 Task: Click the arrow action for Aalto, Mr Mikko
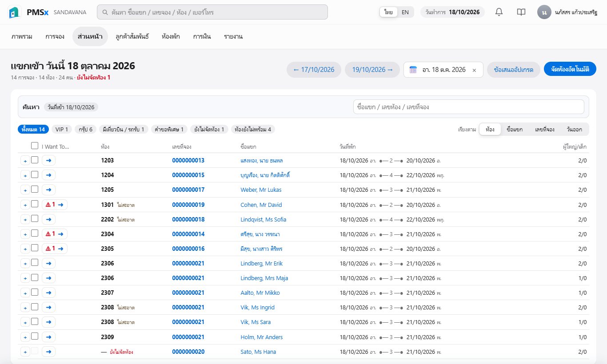coord(48,293)
